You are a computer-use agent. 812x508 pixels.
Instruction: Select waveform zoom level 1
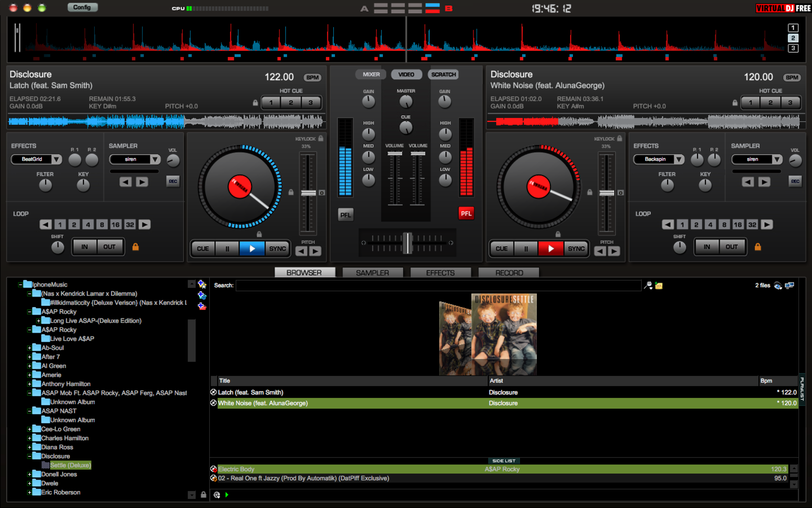pos(793,28)
